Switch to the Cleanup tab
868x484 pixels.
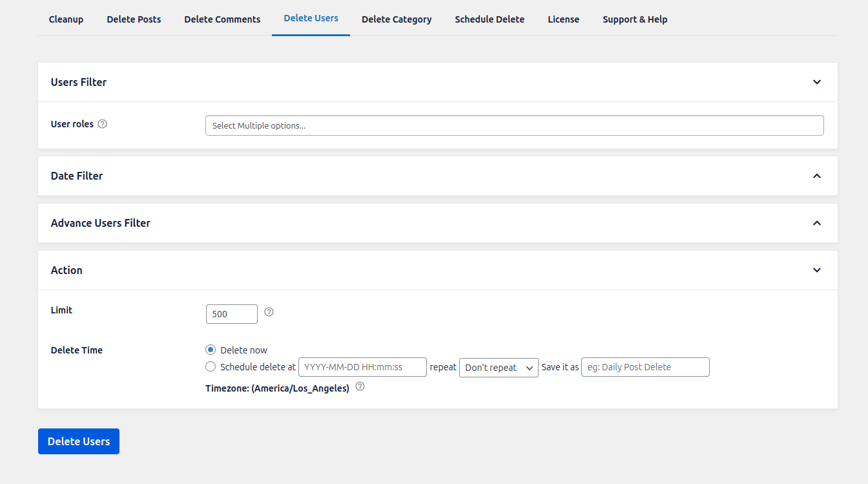tap(66, 19)
